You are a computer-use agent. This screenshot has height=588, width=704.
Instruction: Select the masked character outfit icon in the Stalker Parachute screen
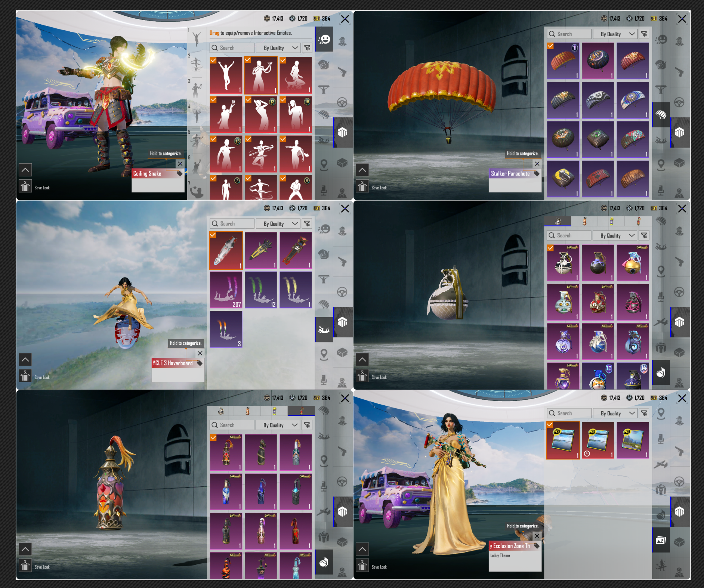click(x=679, y=41)
